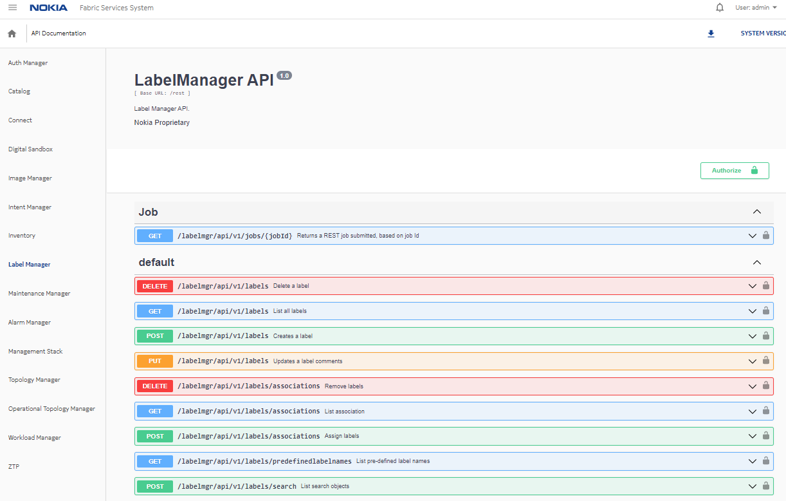Expand Updates a label comments chevron
Screen dimensions: 786x501
pyautogui.click(x=752, y=361)
